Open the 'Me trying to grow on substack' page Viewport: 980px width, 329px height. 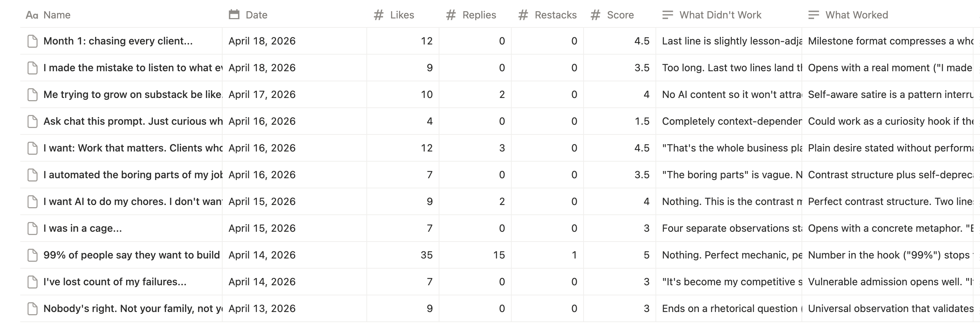(132, 94)
